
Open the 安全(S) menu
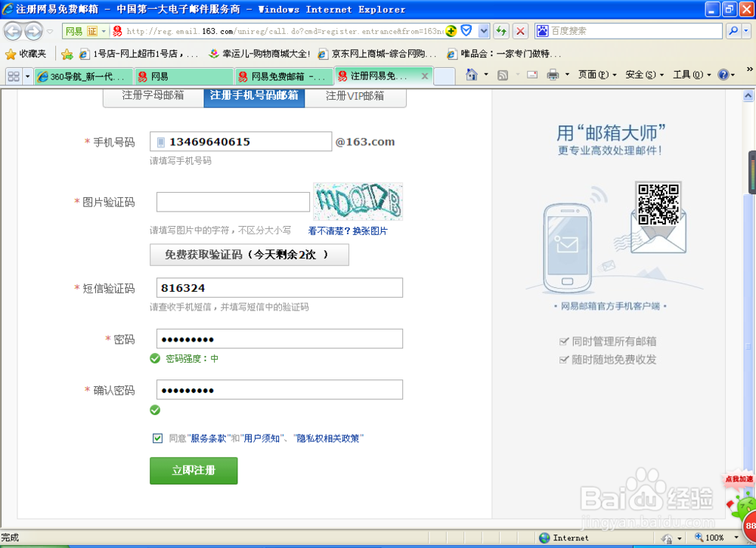(x=645, y=75)
